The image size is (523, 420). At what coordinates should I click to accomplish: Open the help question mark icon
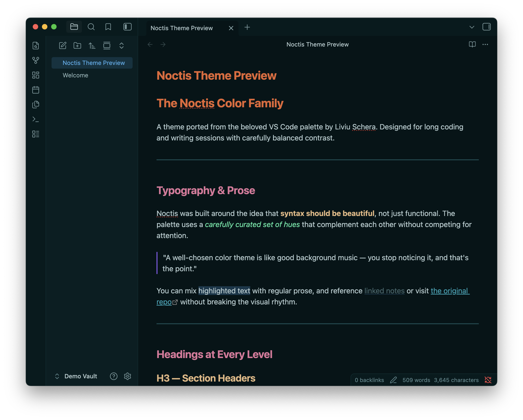coord(113,376)
